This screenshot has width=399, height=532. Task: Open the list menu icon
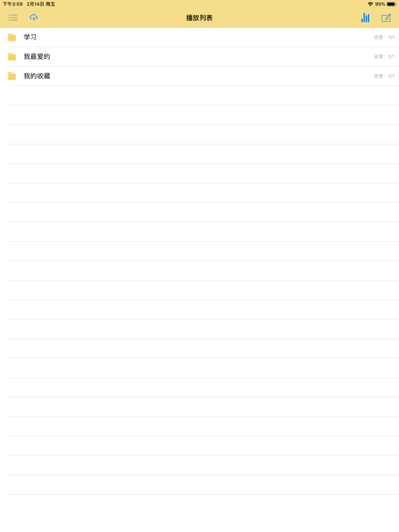click(12, 17)
